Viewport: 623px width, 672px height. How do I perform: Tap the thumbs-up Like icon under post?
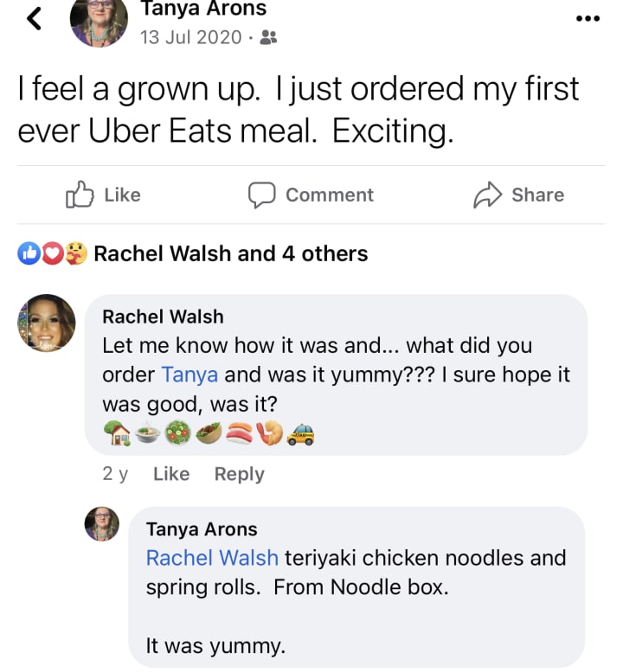[80, 195]
